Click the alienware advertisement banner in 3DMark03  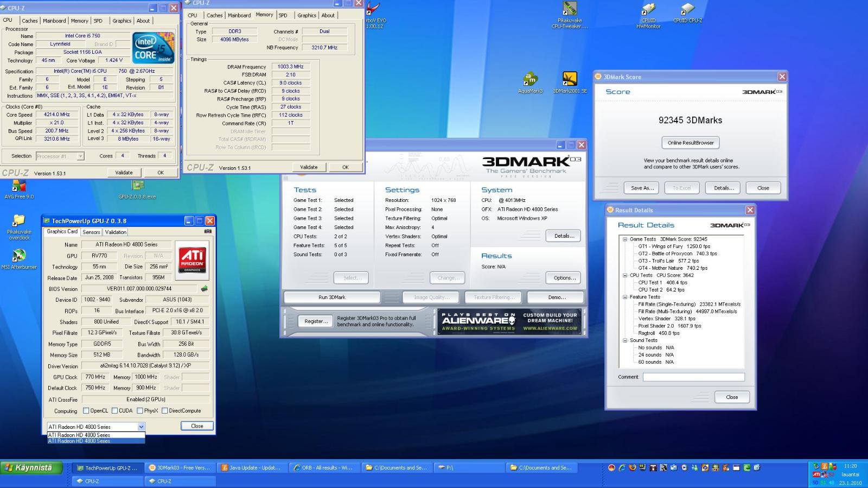point(509,321)
